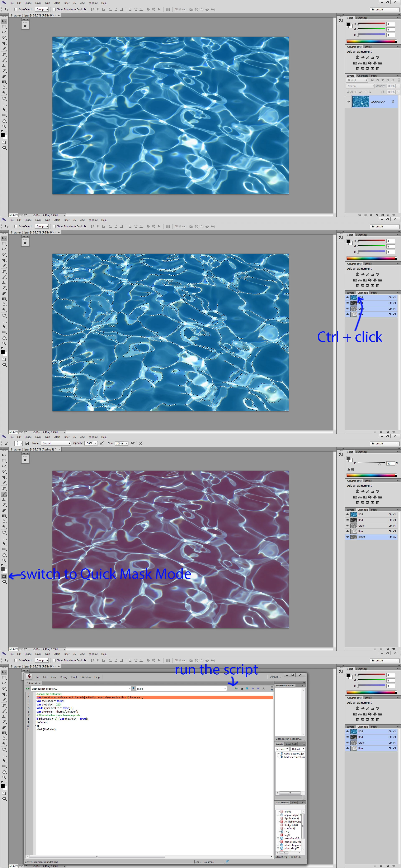Run the script with ExtendScript play button
The image size is (401, 868).
236,688
